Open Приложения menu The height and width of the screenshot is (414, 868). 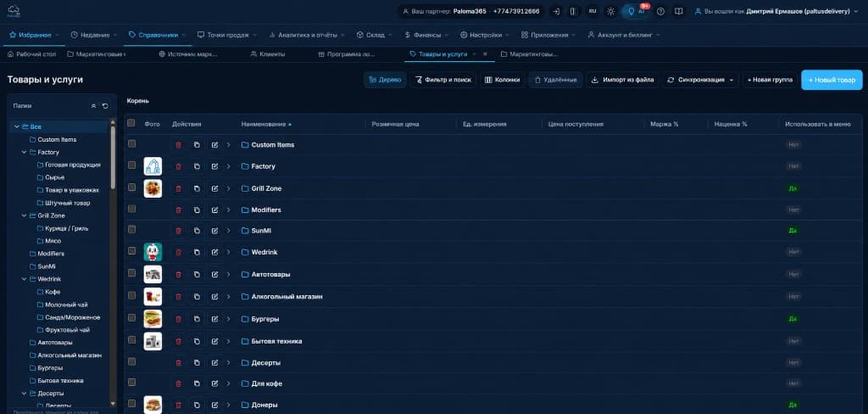coord(549,35)
